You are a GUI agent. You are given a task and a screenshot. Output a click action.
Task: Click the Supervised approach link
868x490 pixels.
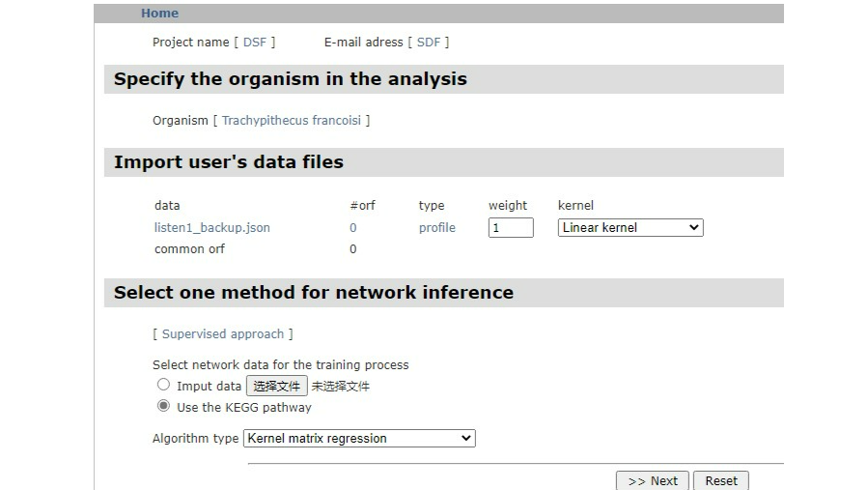pos(222,334)
